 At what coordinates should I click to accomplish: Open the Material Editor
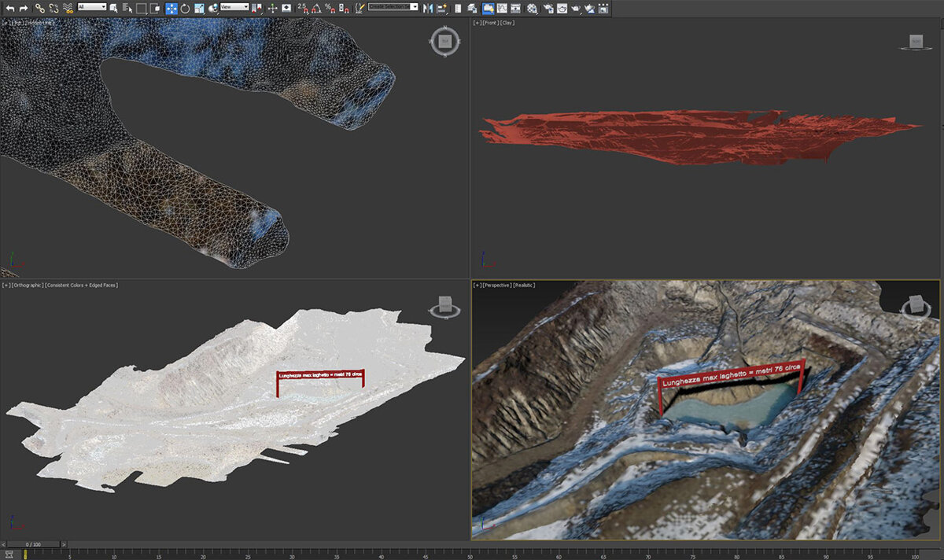click(x=533, y=8)
